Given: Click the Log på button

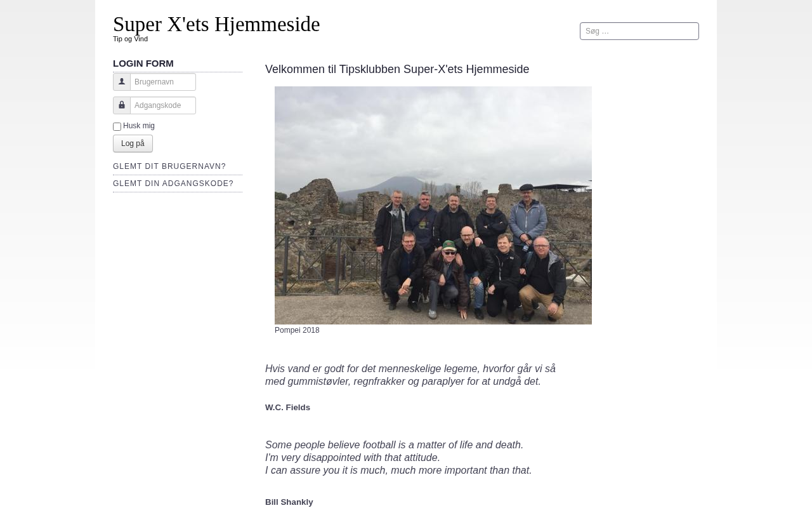Looking at the screenshot, I should click(x=133, y=144).
